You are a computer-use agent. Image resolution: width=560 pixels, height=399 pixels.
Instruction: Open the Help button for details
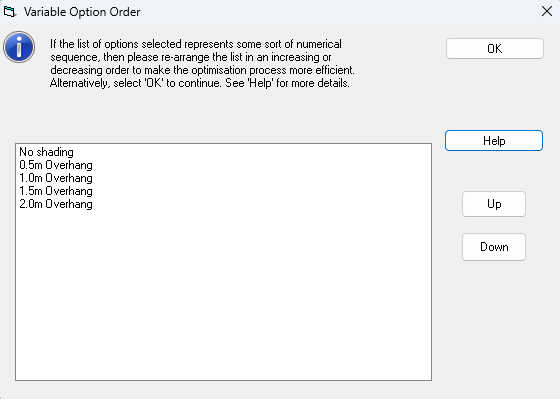coord(494,141)
